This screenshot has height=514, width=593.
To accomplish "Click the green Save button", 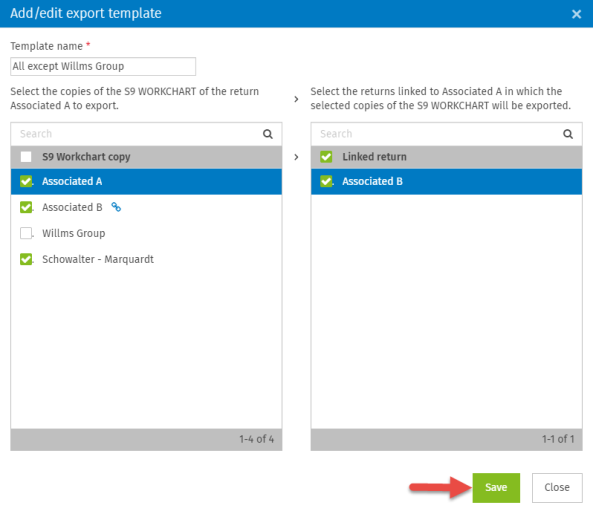I will tap(496, 488).
